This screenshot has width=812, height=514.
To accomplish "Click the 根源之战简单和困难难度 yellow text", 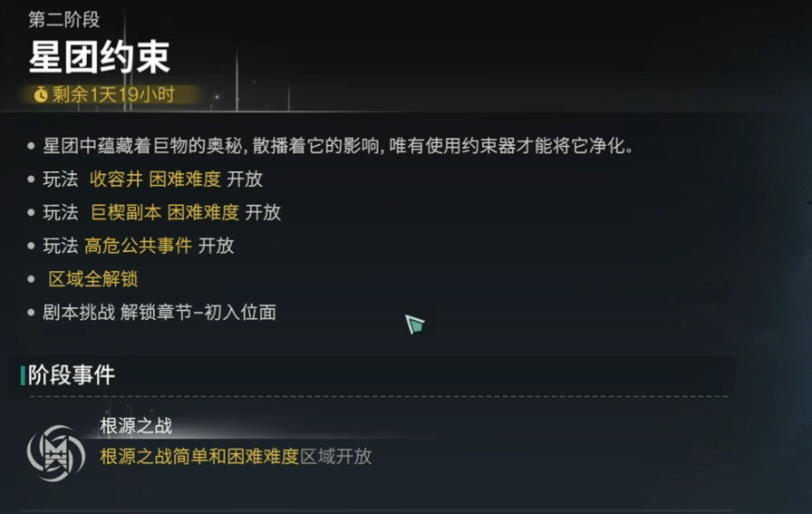I will tap(199, 456).
